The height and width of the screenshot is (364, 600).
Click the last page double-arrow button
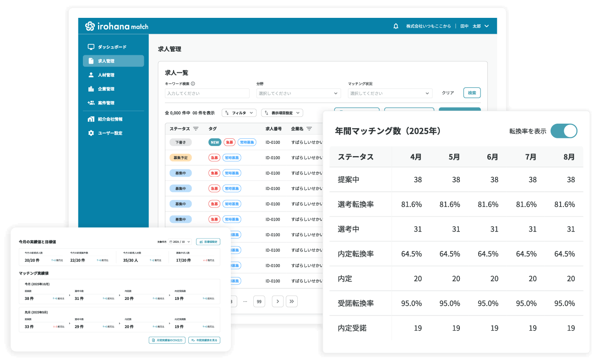pyautogui.click(x=292, y=301)
